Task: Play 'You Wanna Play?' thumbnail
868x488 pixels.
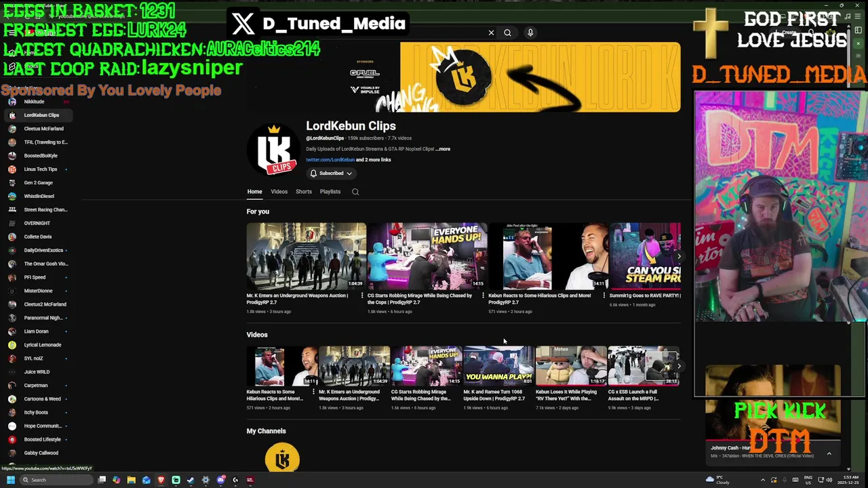Action: tap(498, 365)
